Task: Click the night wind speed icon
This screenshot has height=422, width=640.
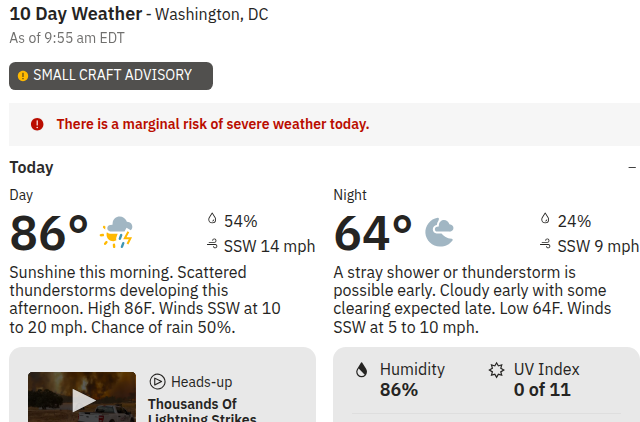Action: [545, 244]
